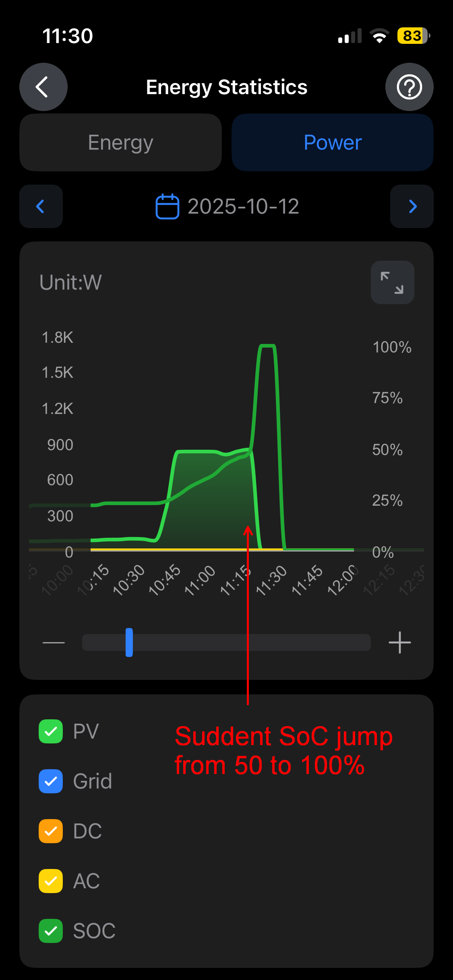Screen dimensions: 453x980
Task: Zoom in chart with plus icon
Action: (x=399, y=642)
